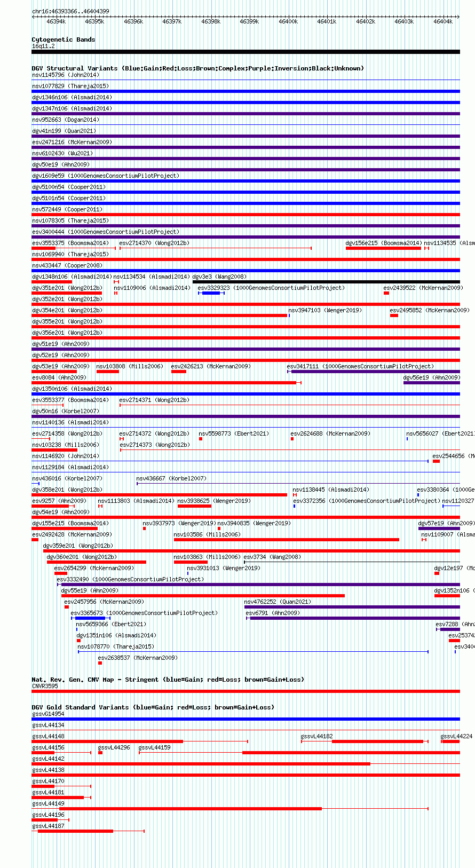Open variant nsv572449 (Cooper2011)
The width and height of the screenshot is (475, 868).
67,209
